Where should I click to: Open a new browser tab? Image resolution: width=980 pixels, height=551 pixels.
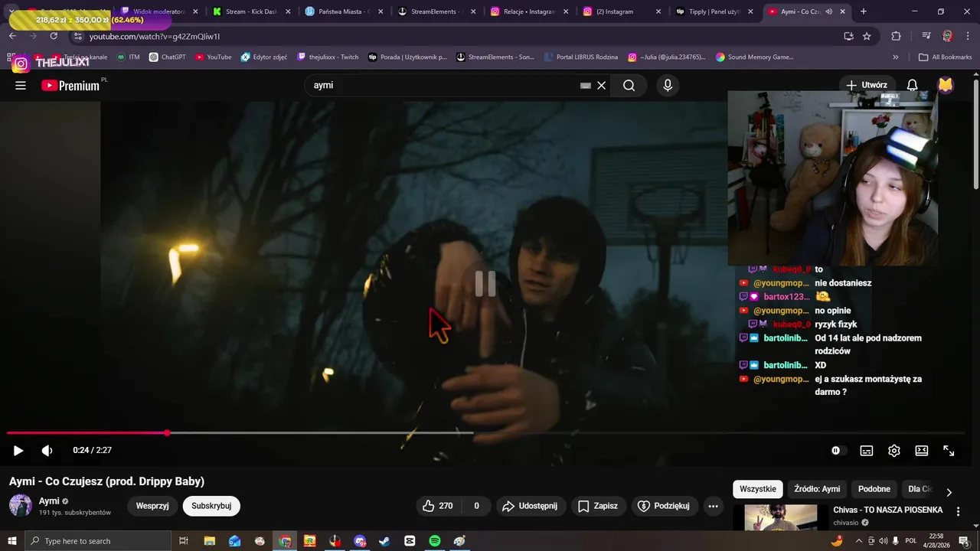864,11
